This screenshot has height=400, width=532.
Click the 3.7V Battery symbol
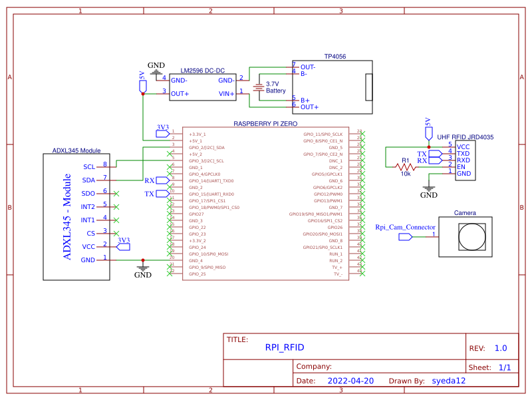pyautogui.click(x=260, y=87)
